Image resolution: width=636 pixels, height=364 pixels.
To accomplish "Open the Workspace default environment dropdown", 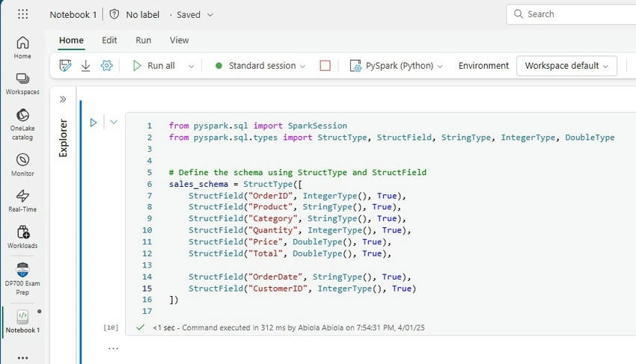I will 566,66.
